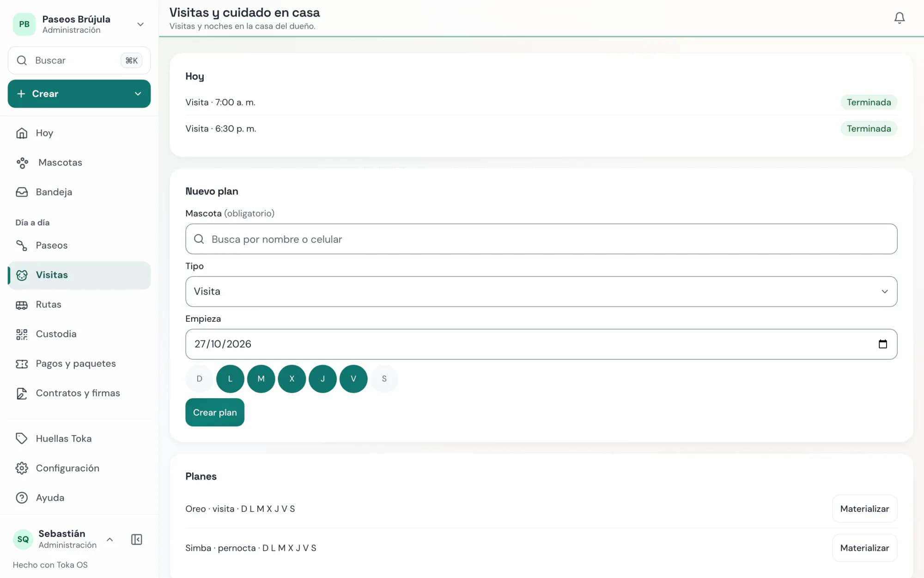924x578 pixels.
Task: Navigate to Rutas
Action: (79, 305)
